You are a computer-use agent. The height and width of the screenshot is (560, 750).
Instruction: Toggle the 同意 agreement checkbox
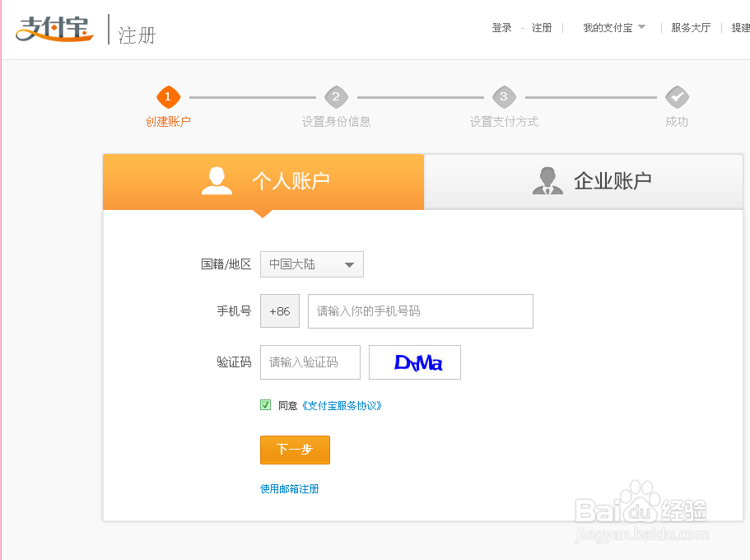265,405
